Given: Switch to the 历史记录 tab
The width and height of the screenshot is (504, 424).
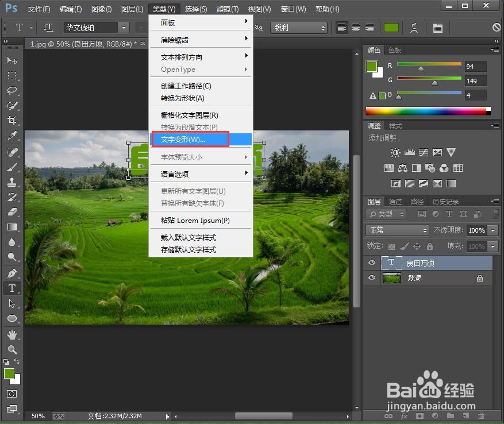Looking at the screenshot, I should [445, 202].
